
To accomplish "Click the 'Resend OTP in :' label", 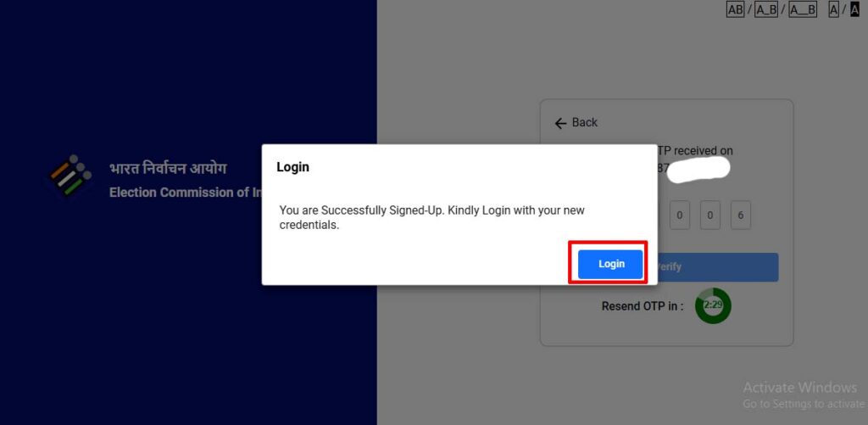I will 643,306.
